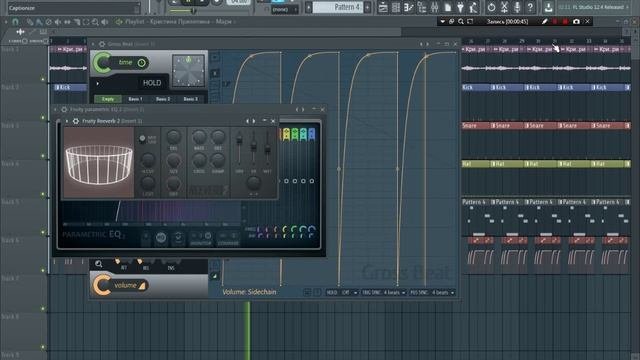640x360 pixels.
Task: Click the Gross Beat scratch clock display
Action: pos(188,71)
